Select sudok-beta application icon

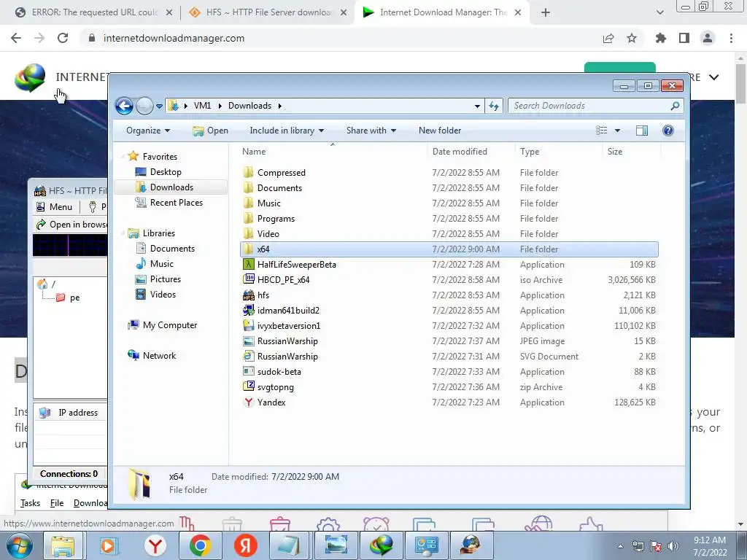(248, 371)
